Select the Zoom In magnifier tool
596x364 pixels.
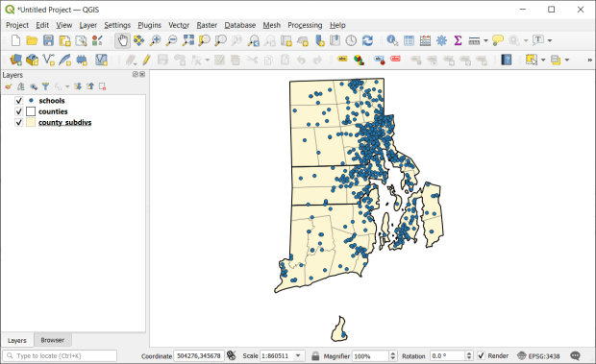[155, 40]
